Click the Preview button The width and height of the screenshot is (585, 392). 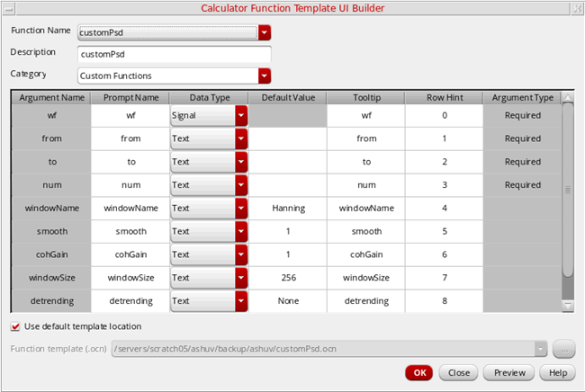click(x=509, y=372)
